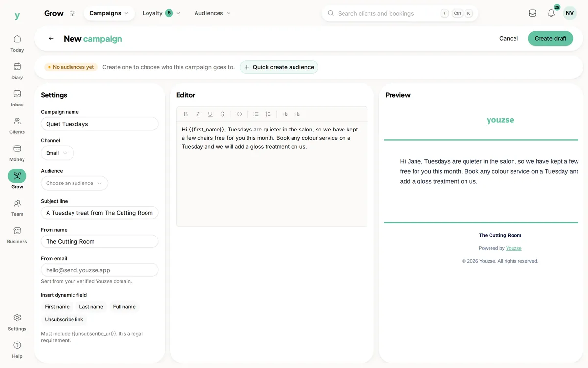
Task: Expand the Audiences menu
Action: (x=213, y=13)
